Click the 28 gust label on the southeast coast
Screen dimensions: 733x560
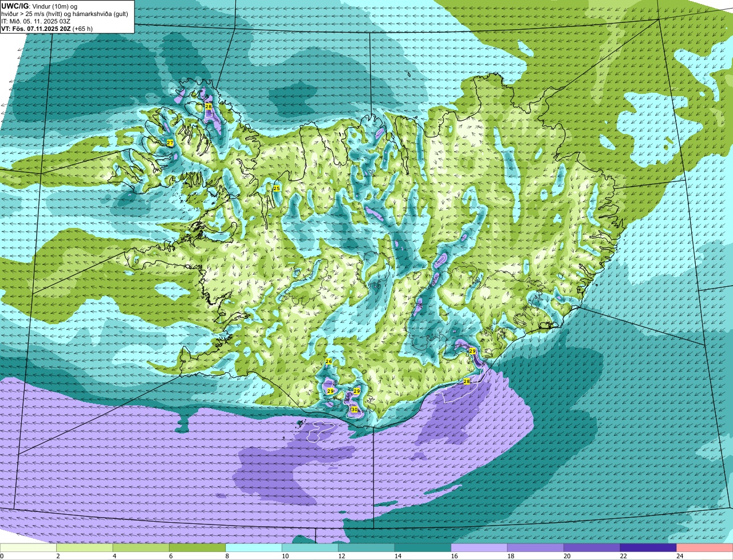click(x=467, y=381)
